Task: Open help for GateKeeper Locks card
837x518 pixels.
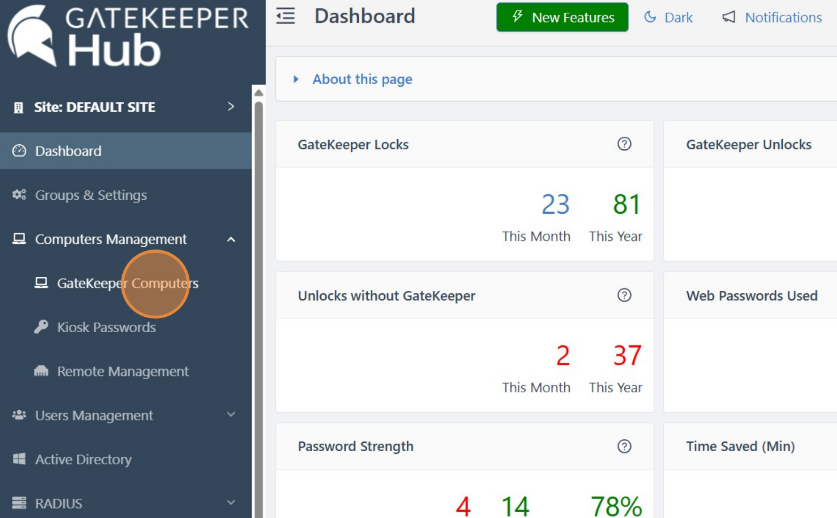Action: point(624,144)
